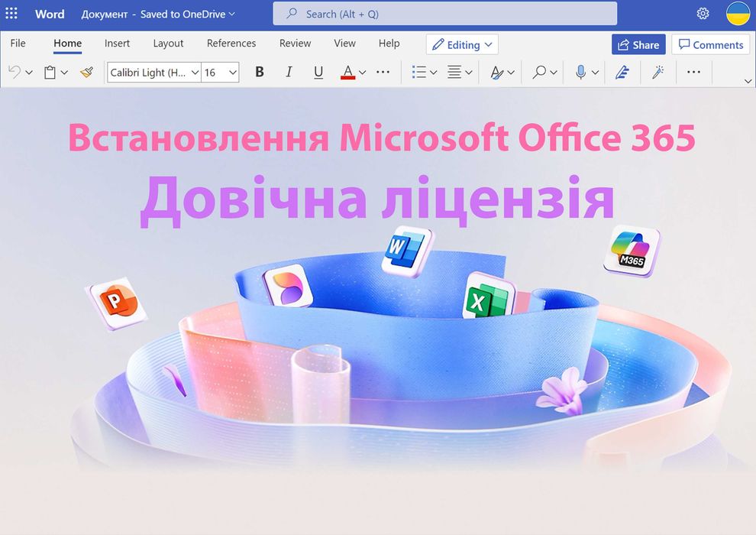Click the paragraph alignment icon
Viewport: 756px width, 535px height.
pyautogui.click(x=454, y=73)
